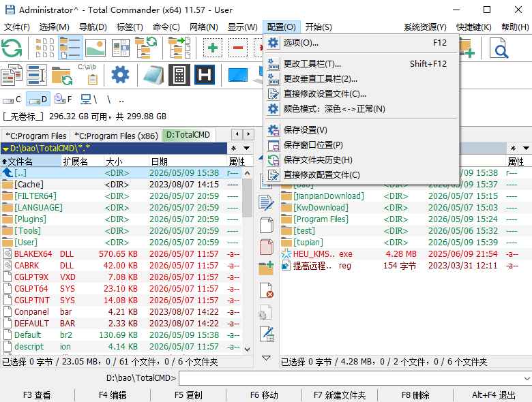This screenshot has width=532, height=402.
Task: Select drive F button
Action: (x=63, y=99)
